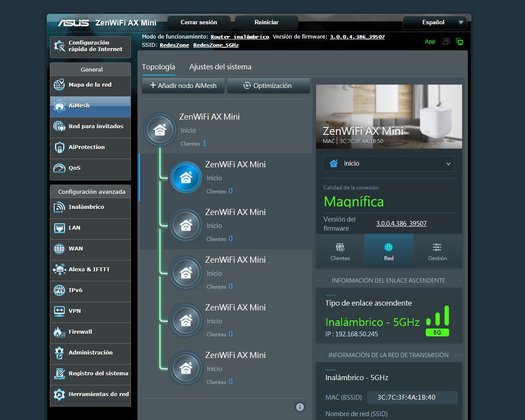
Task: Expand the Inicio location dropdown
Action: click(388, 164)
